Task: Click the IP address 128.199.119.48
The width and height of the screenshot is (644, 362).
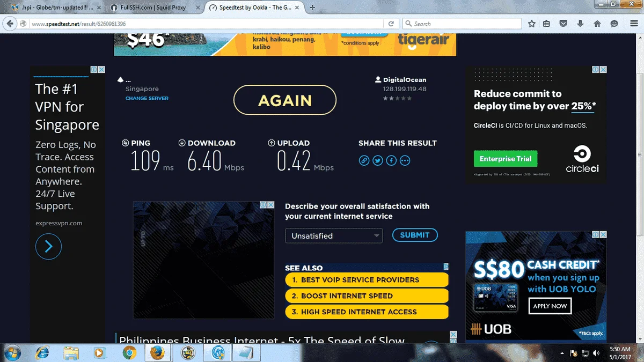Action: click(405, 89)
